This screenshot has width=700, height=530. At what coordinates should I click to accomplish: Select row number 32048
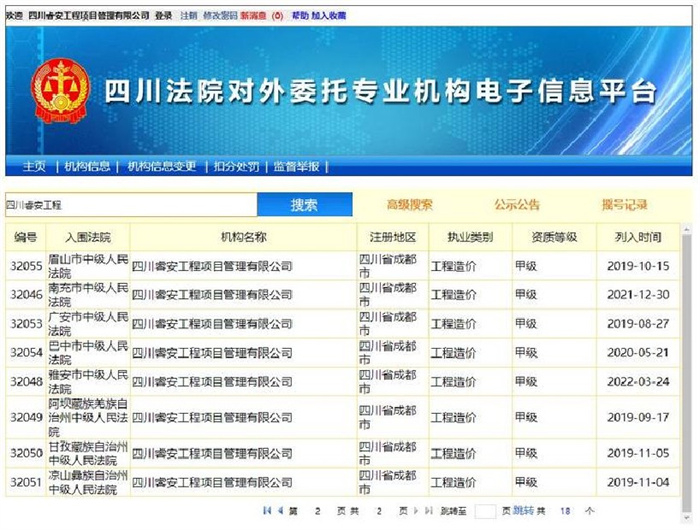(x=26, y=382)
